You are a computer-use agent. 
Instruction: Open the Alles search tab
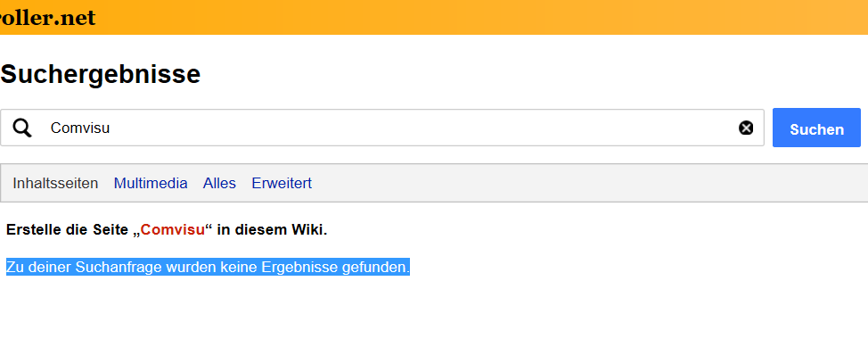pyautogui.click(x=219, y=184)
